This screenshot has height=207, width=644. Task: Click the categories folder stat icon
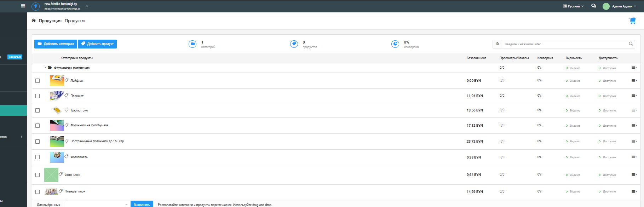tap(192, 44)
